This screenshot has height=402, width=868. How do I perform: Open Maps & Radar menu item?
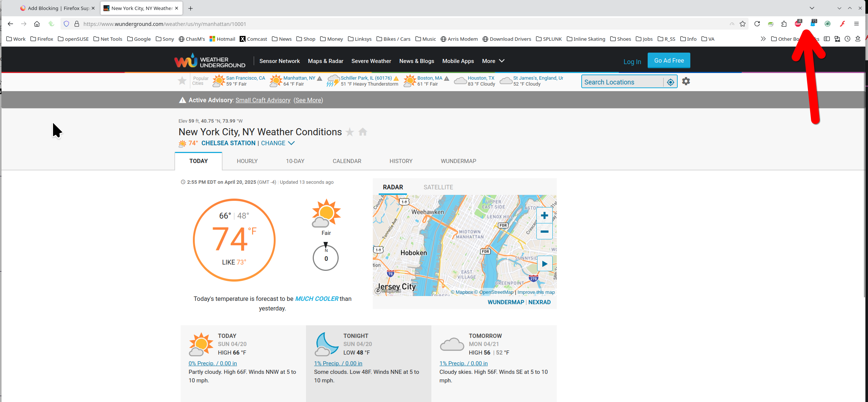pos(325,61)
